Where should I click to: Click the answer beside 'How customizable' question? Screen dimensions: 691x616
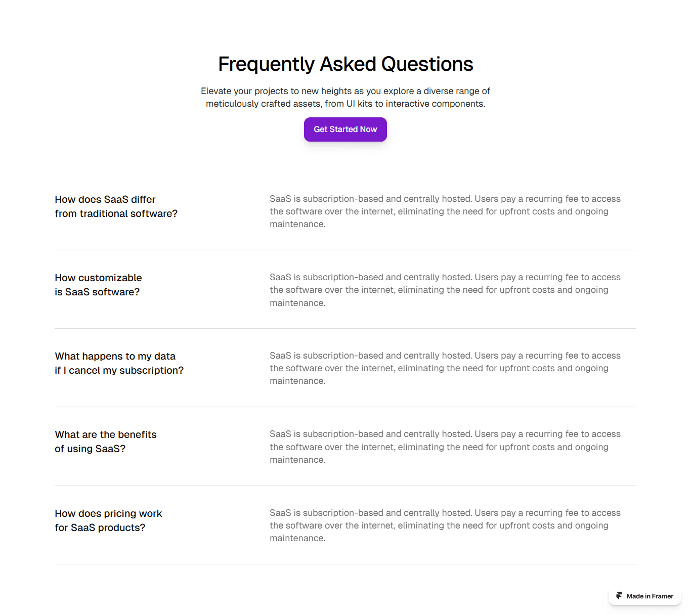pyautogui.click(x=445, y=290)
